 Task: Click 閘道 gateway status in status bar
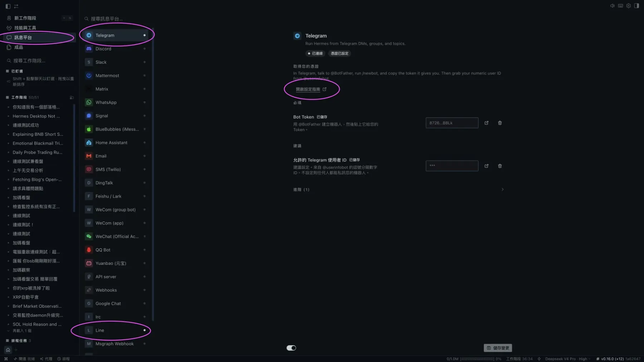click(24, 359)
